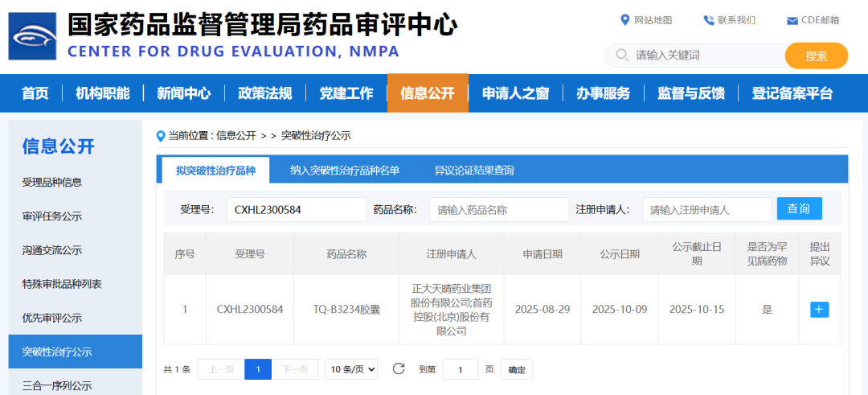Focus the 注册申请人 input field
This screenshot has height=395, width=868.
[707, 209]
